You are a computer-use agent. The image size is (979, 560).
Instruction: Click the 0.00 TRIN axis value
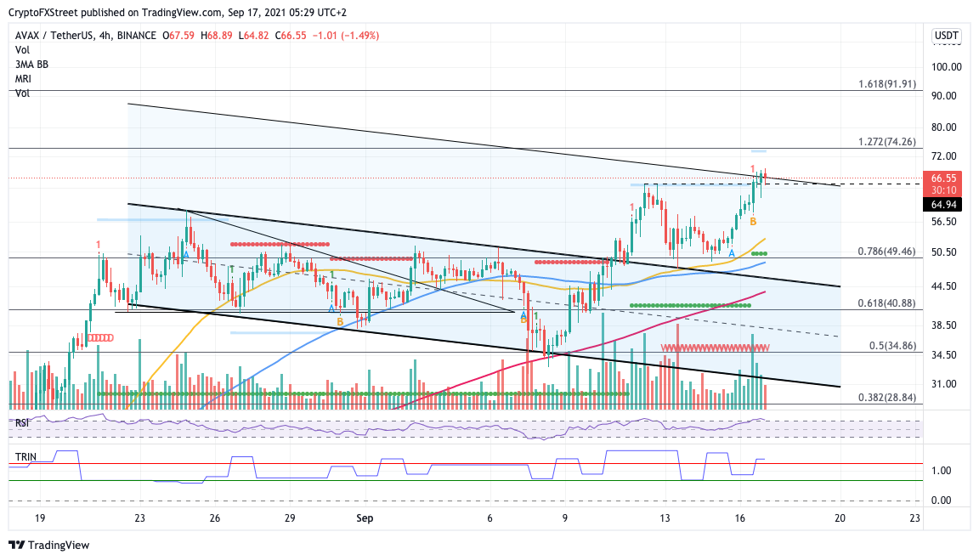point(942,500)
